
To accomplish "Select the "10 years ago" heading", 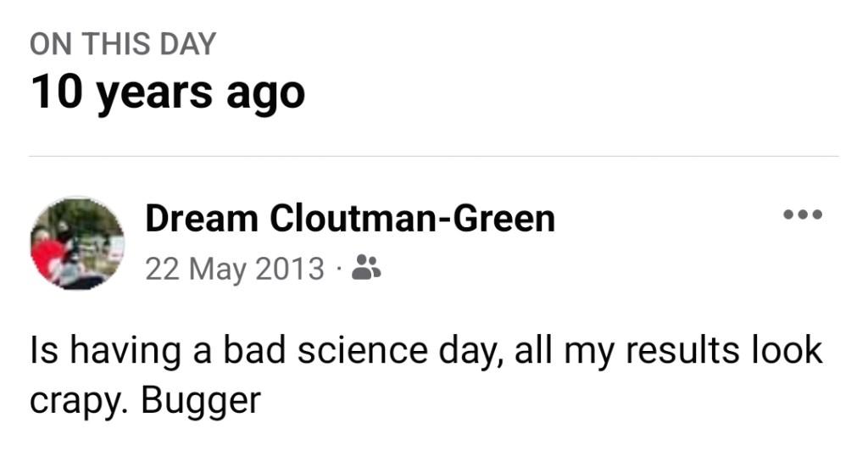I will [x=167, y=91].
